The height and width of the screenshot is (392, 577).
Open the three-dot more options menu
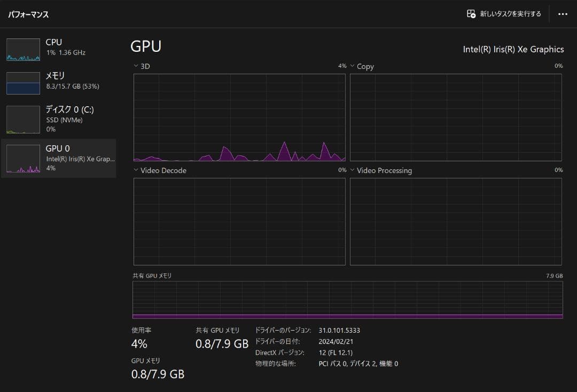(563, 14)
